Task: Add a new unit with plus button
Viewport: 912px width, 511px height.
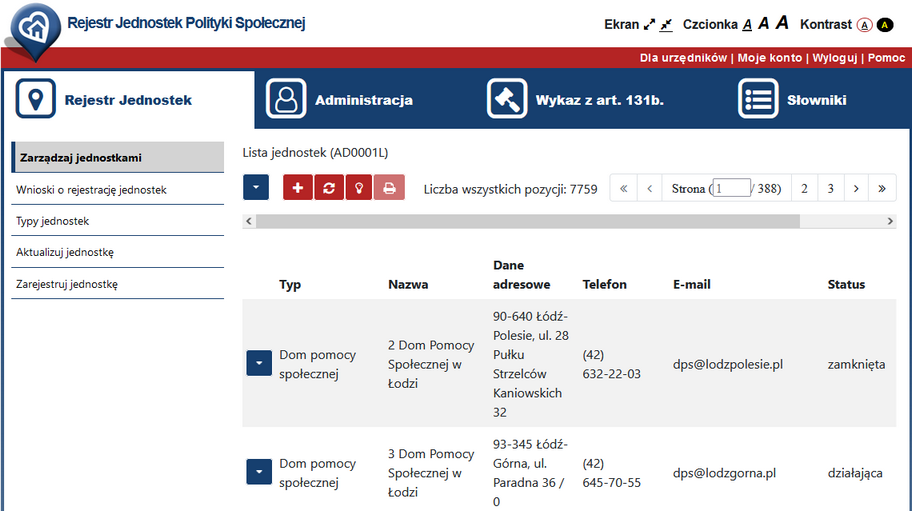Action: coord(298,187)
